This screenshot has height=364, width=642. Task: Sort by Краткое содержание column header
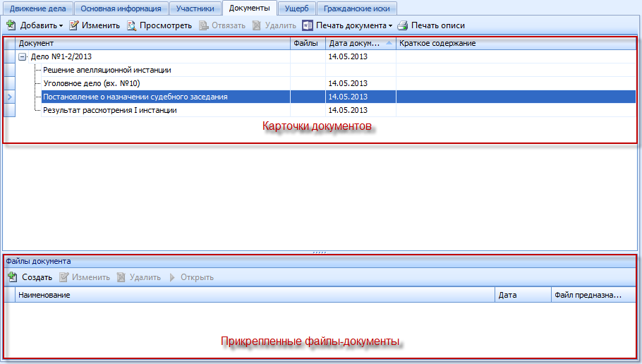click(x=516, y=43)
